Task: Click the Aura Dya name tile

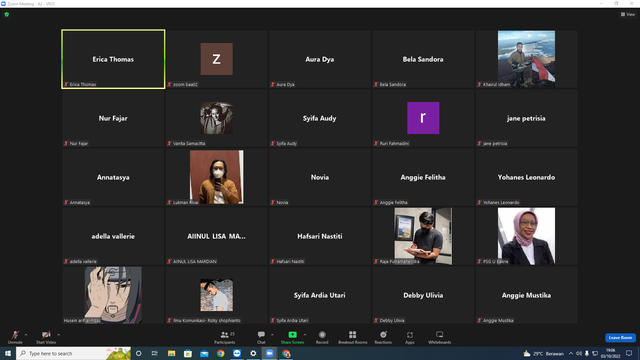Action: point(320,59)
